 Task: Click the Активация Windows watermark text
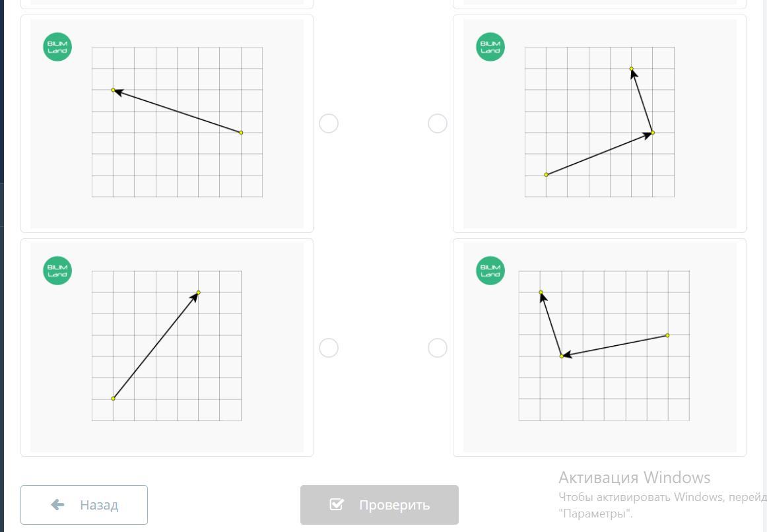pos(634,477)
